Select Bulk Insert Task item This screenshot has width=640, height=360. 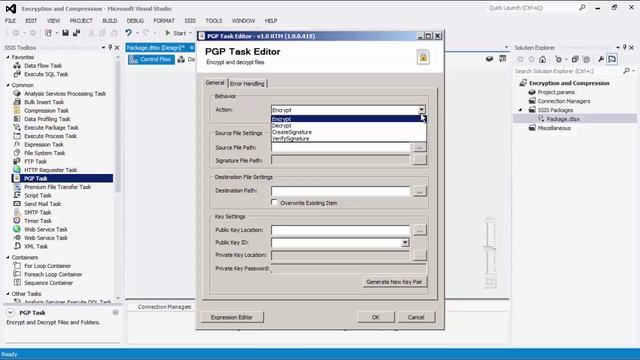44,102
